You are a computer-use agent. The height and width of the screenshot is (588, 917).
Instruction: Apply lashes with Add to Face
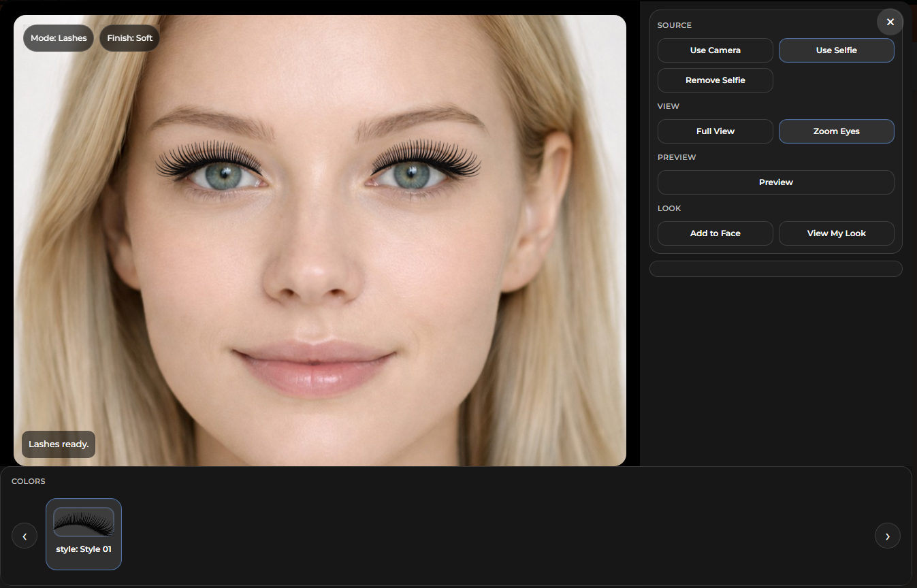(x=715, y=233)
